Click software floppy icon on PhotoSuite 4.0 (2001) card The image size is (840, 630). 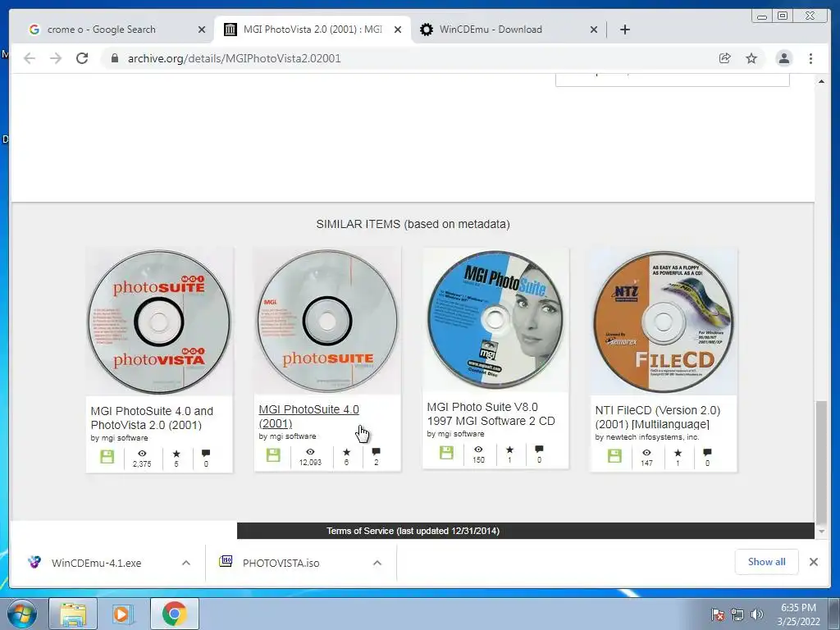[x=273, y=455]
